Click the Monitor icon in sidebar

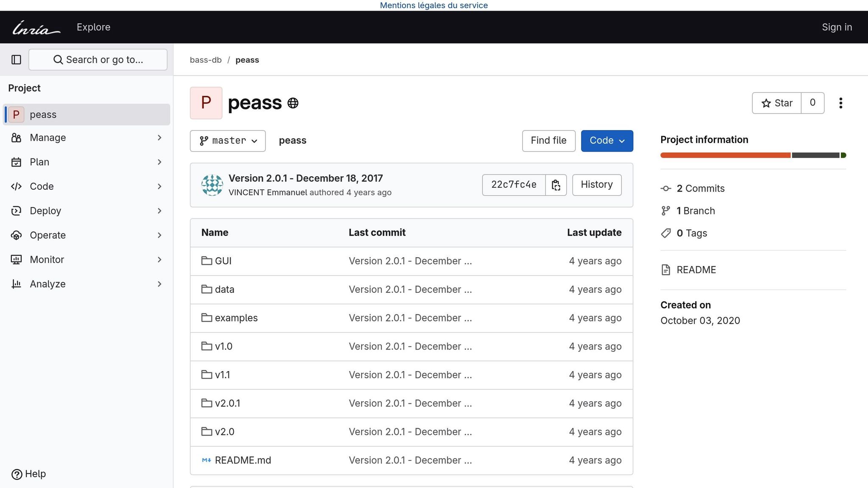coord(16,260)
